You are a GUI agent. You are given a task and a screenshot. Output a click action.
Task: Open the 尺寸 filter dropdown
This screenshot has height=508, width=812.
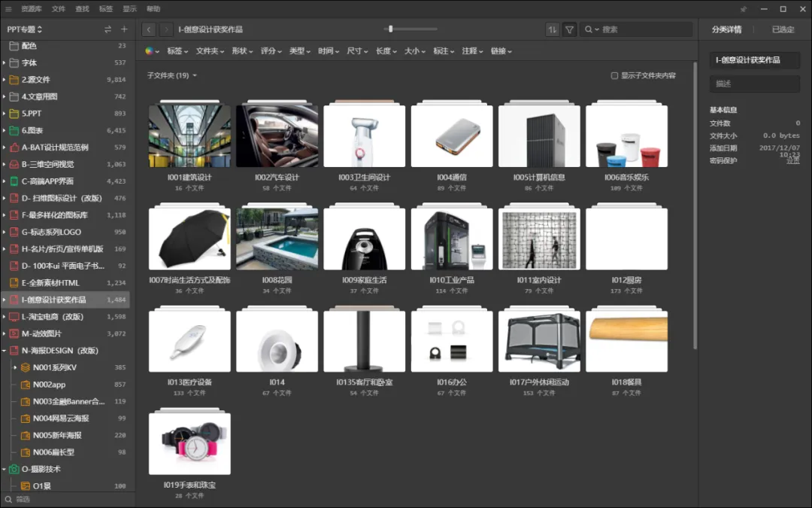coord(357,51)
